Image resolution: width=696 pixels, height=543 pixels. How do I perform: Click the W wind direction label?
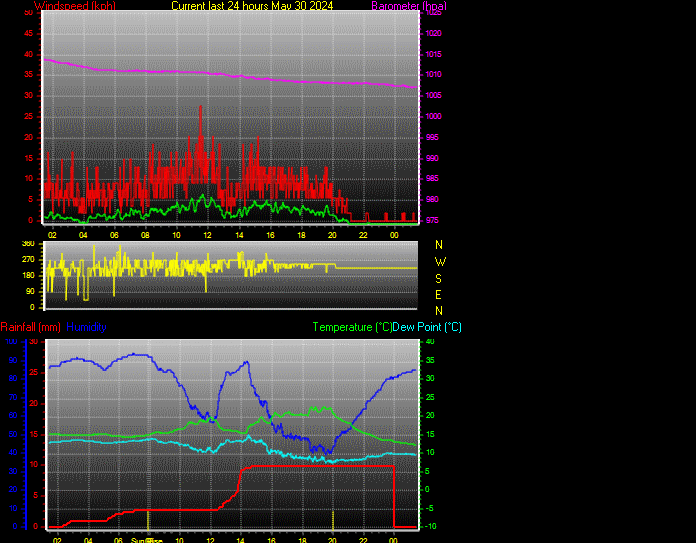click(x=439, y=261)
